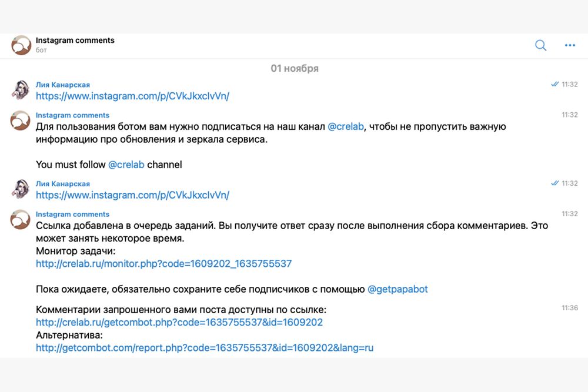Open bot avatar beside the queue confirmation message
The width and height of the screenshot is (588, 392).
pos(20,220)
